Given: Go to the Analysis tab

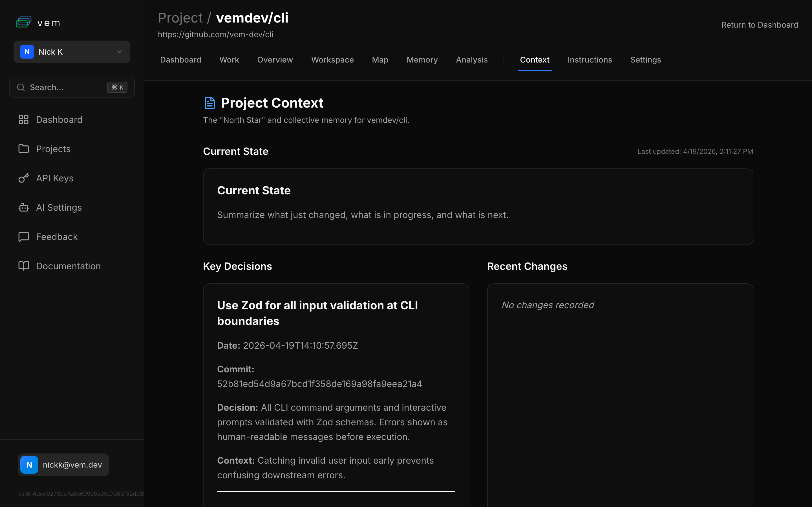Looking at the screenshot, I should coord(471,60).
